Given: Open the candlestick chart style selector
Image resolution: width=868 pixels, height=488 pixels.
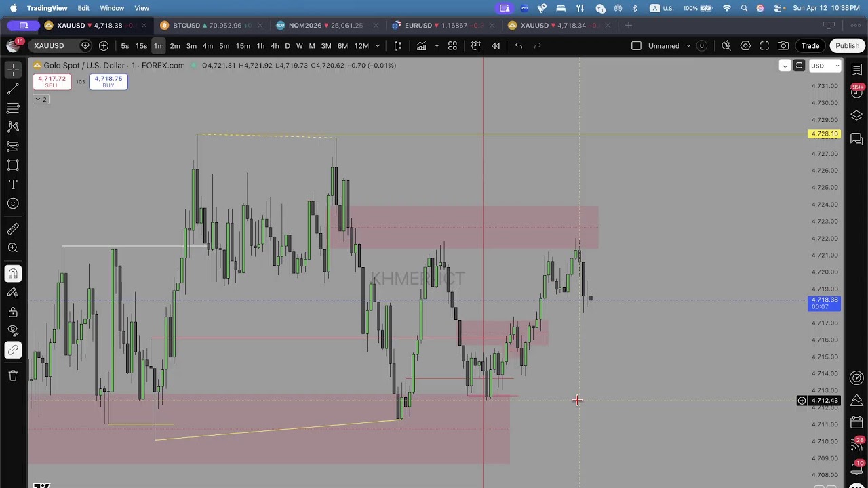Looking at the screenshot, I should (398, 45).
